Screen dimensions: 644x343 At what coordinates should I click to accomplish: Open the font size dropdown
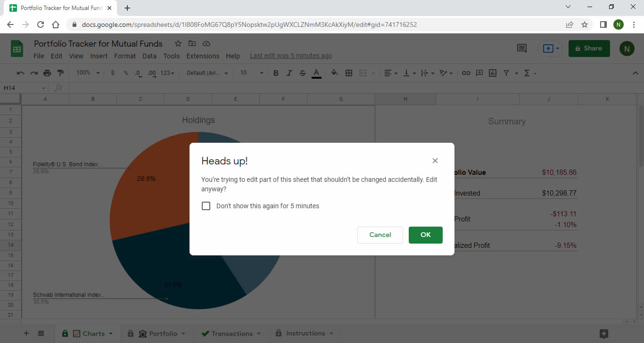point(252,73)
